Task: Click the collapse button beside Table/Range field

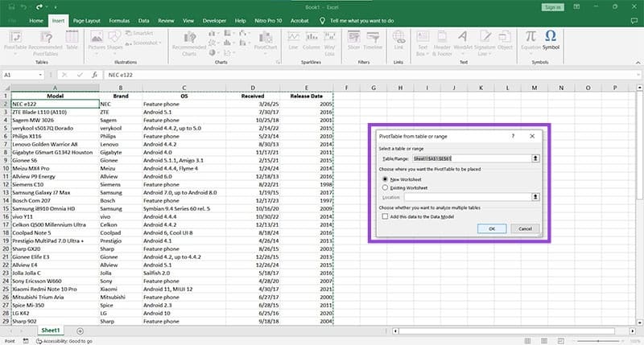Action: click(536, 159)
